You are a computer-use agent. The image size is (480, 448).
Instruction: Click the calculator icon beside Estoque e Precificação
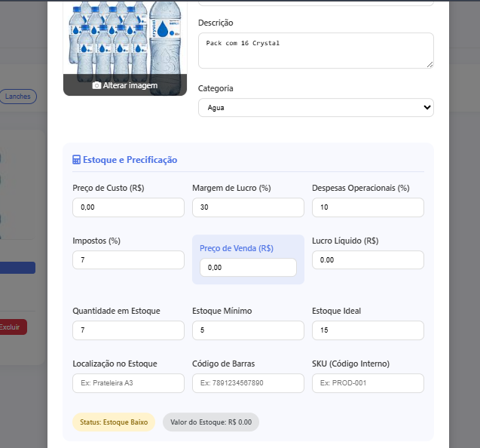[x=76, y=160]
